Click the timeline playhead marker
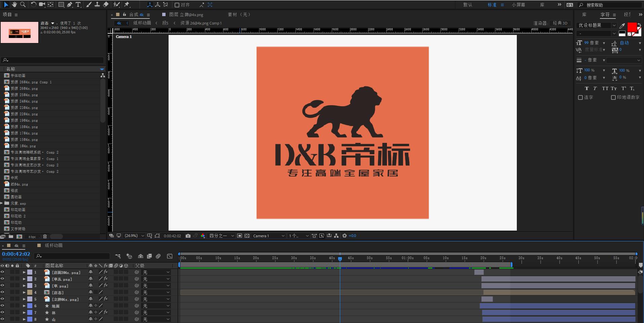 pyautogui.click(x=340, y=259)
